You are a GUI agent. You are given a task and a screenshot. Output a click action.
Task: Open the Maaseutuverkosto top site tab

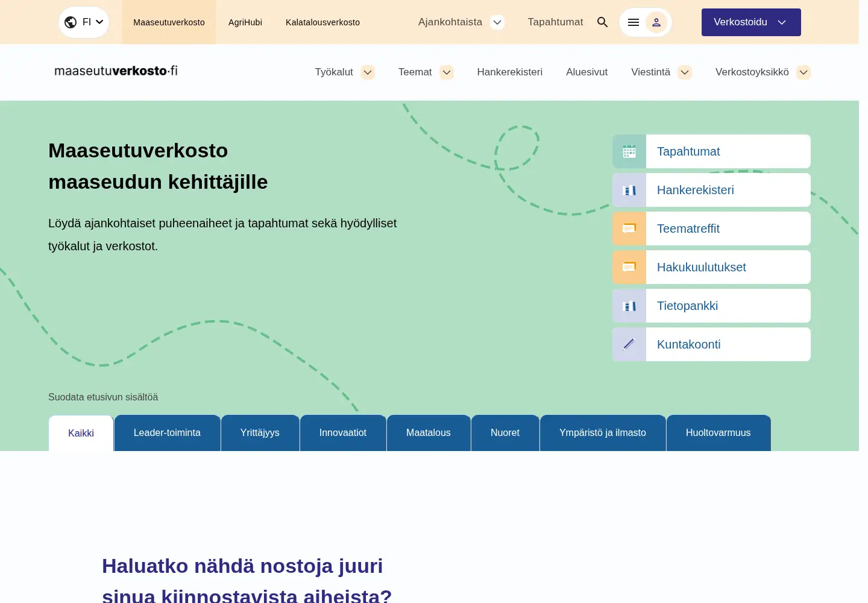pyautogui.click(x=169, y=22)
